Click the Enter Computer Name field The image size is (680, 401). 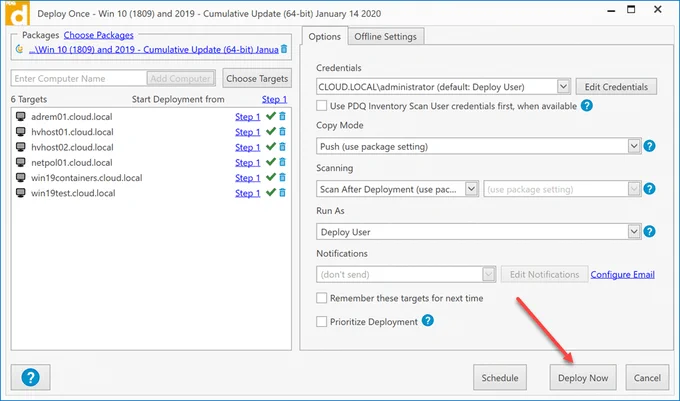point(79,78)
